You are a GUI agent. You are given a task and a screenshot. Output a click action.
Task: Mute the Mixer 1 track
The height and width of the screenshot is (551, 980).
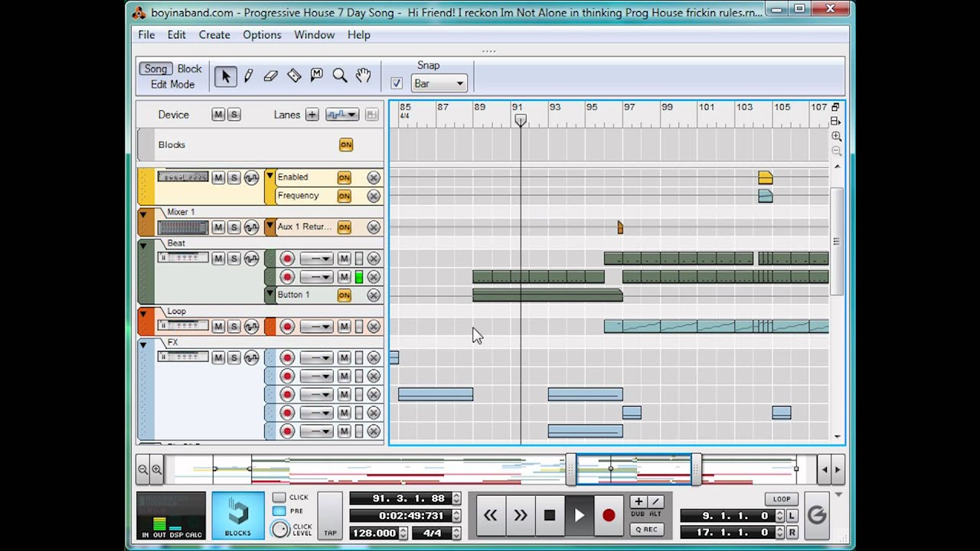coord(218,227)
